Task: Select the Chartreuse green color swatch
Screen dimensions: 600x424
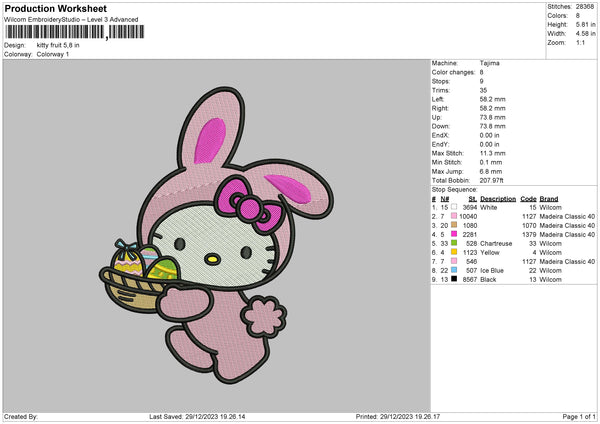Action: pos(454,243)
